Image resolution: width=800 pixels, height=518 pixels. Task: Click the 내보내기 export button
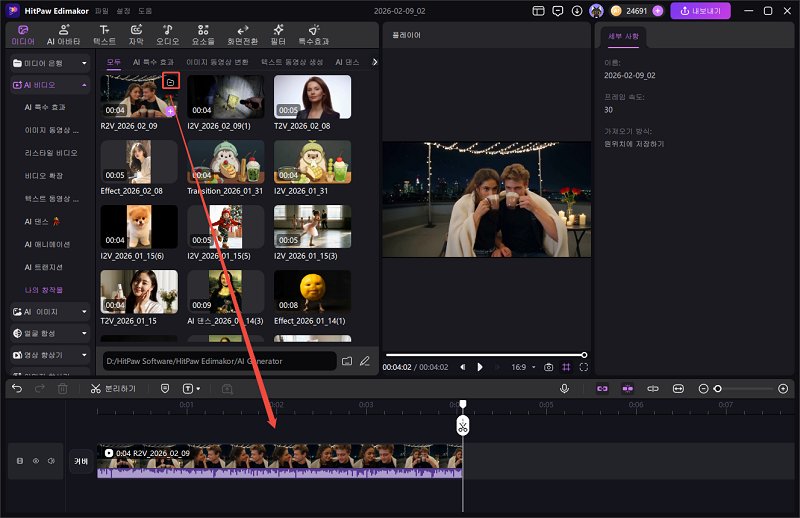(x=700, y=11)
